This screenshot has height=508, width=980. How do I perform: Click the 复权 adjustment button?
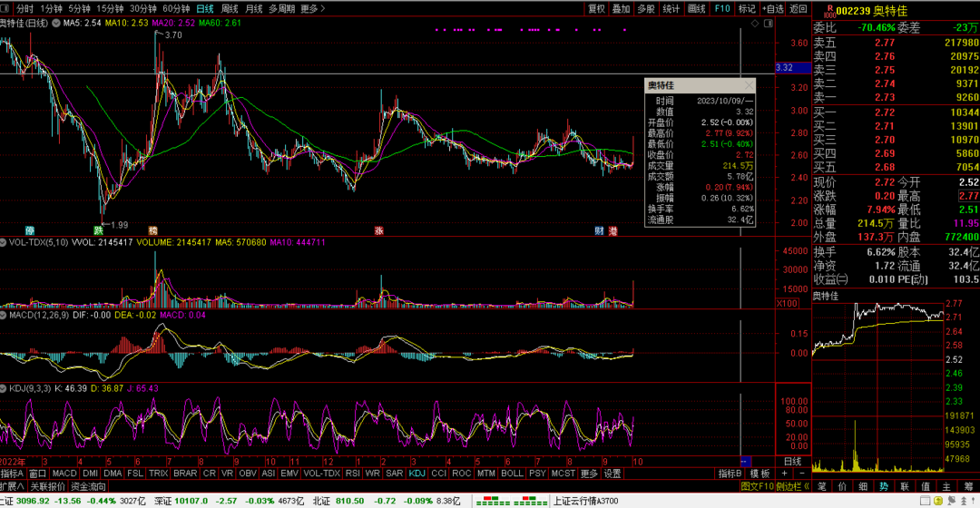(596, 9)
